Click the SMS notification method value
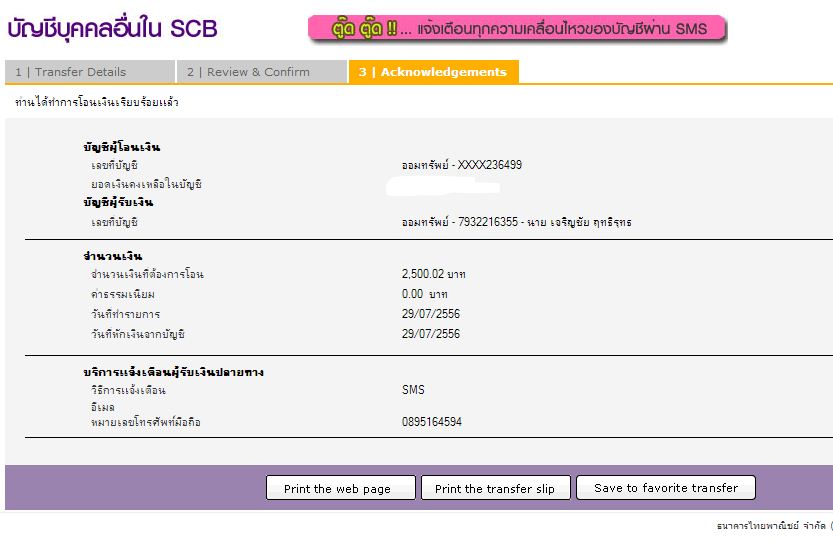Image resolution: width=833 pixels, height=556 pixels. 413,390
